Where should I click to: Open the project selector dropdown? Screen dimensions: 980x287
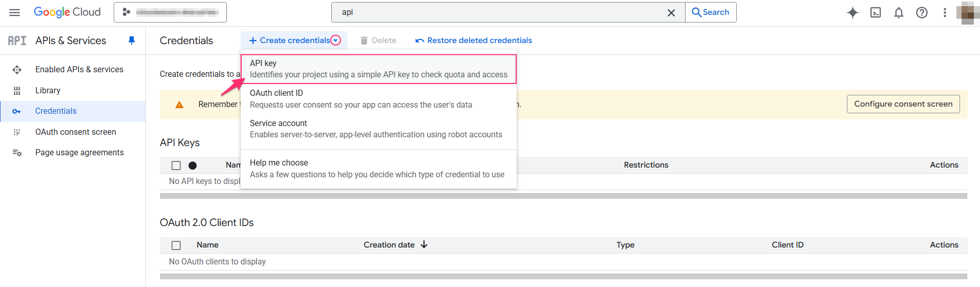170,12
